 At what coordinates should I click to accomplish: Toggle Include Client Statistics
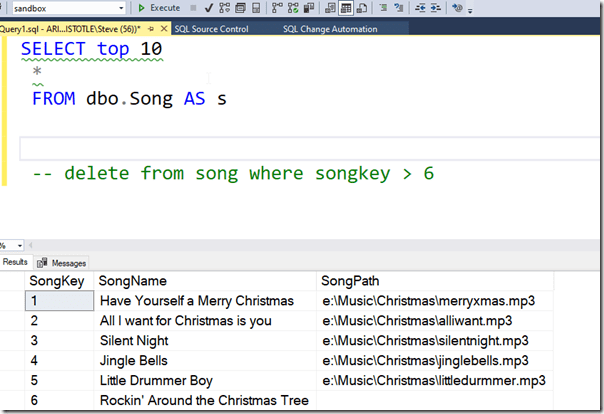pos(309,8)
